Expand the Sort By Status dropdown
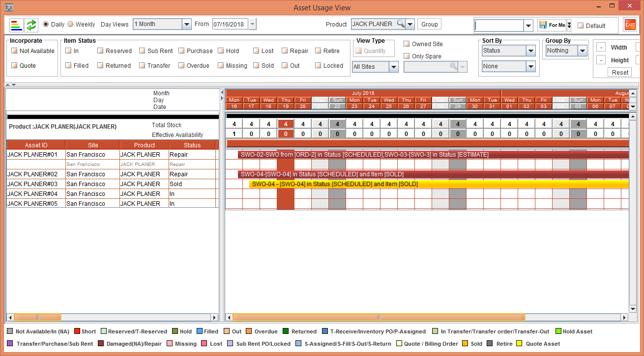644x356 pixels. coord(530,51)
